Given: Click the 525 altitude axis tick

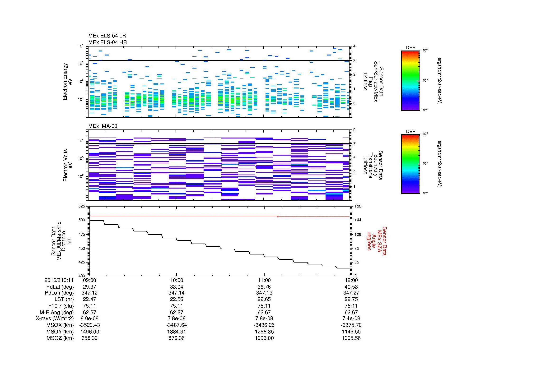Looking at the screenshot, I should coord(82,206).
